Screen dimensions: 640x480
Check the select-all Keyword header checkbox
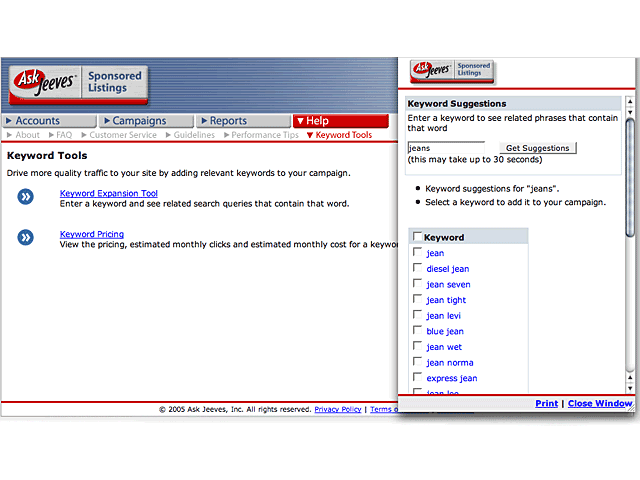[x=417, y=236]
